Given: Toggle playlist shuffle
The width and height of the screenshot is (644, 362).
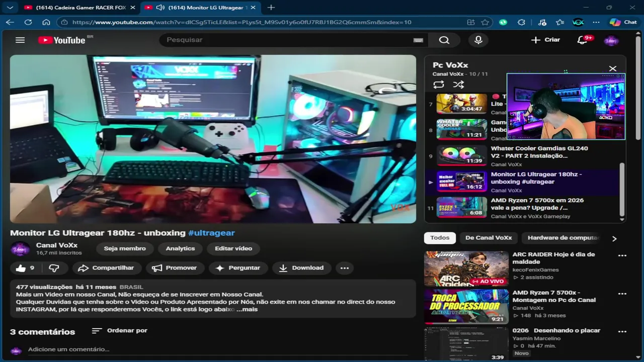Looking at the screenshot, I should 458,84.
